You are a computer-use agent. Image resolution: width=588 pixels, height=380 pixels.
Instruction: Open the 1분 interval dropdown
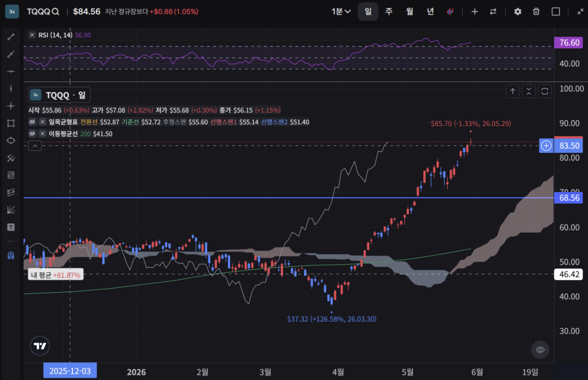pyautogui.click(x=341, y=11)
